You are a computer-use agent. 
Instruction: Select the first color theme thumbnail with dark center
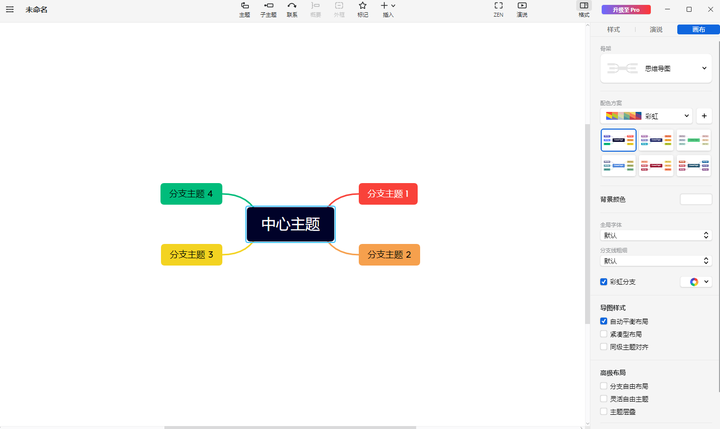click(x=619, y=140)
